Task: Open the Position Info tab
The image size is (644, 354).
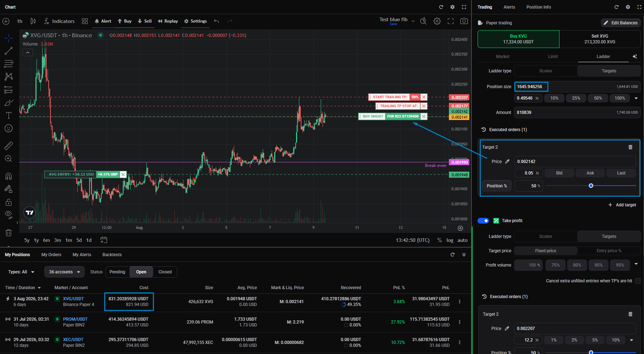Action: (x=538, y=7)
